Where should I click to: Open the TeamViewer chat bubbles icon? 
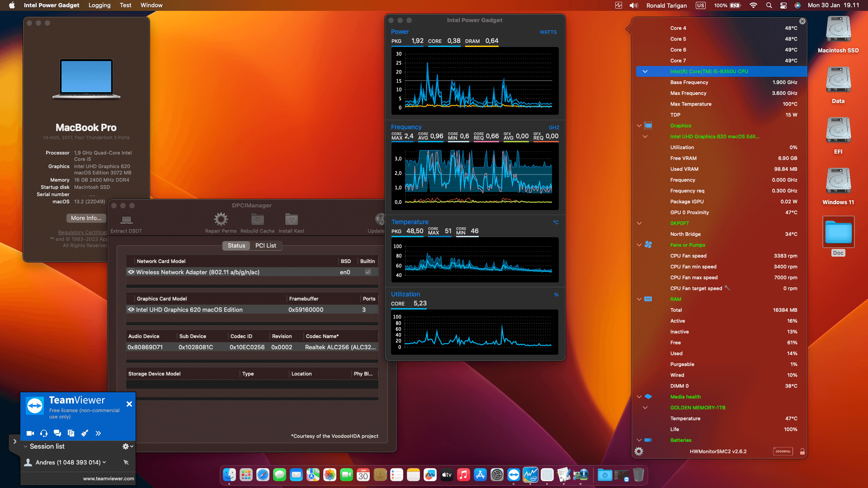pos(57,433)
